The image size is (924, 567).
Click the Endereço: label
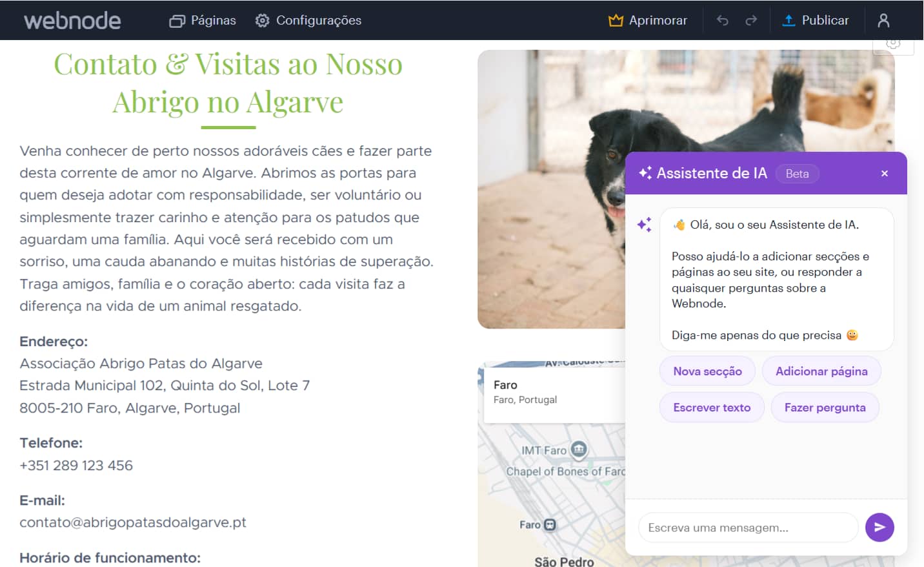(x=54, y=342)
